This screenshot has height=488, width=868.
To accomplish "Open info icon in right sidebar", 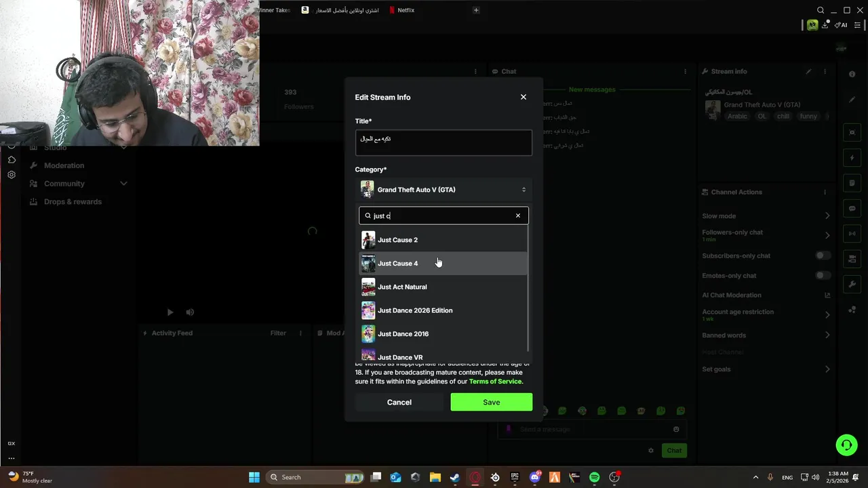I will pos(852,74).
